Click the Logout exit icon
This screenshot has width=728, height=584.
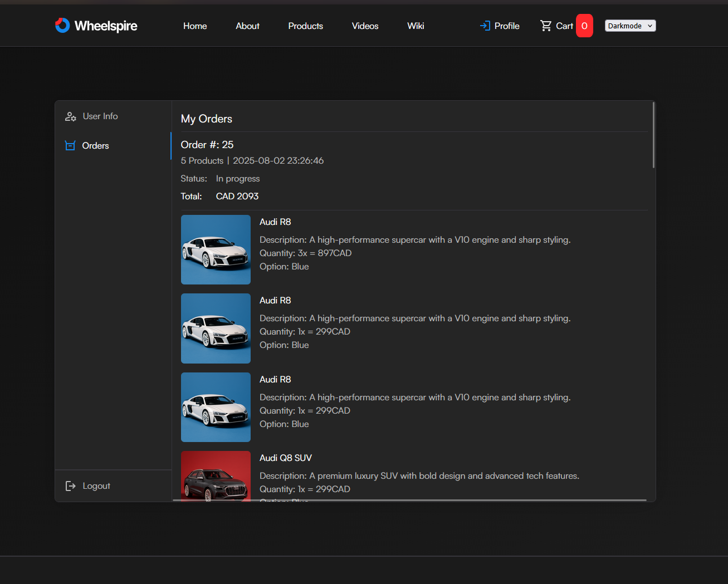pyautogui.click(x=70, y=485)
